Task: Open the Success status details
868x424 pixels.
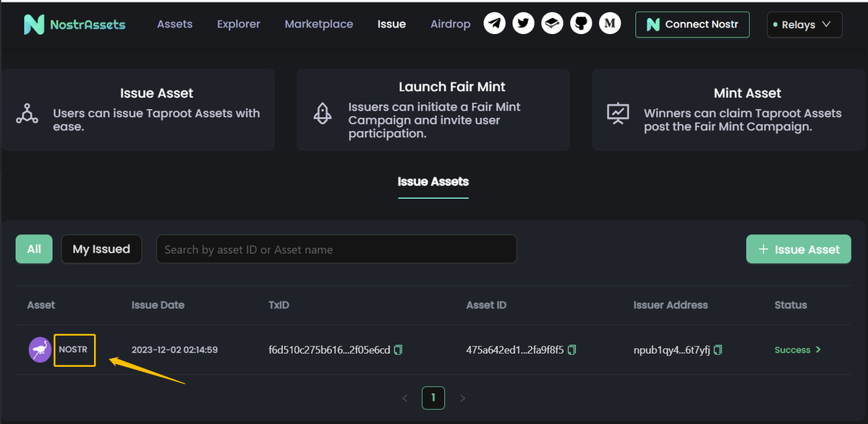Action: click(x=798, y=350)
